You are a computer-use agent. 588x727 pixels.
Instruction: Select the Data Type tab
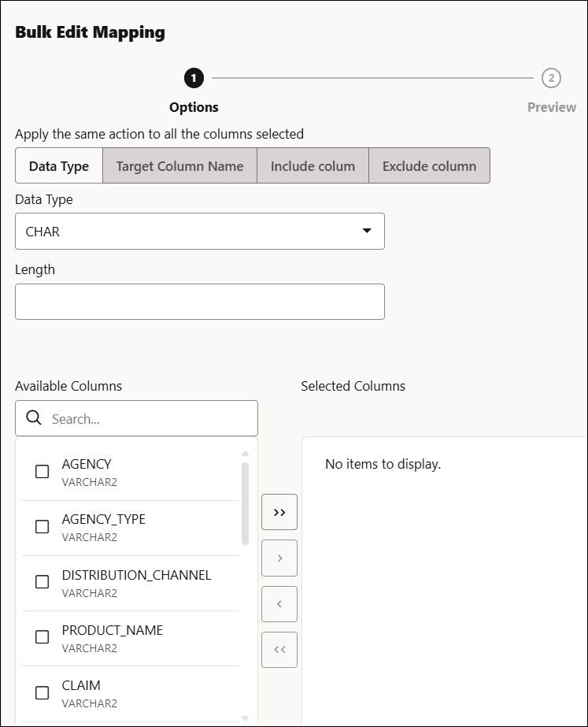[x=59, y=166]
